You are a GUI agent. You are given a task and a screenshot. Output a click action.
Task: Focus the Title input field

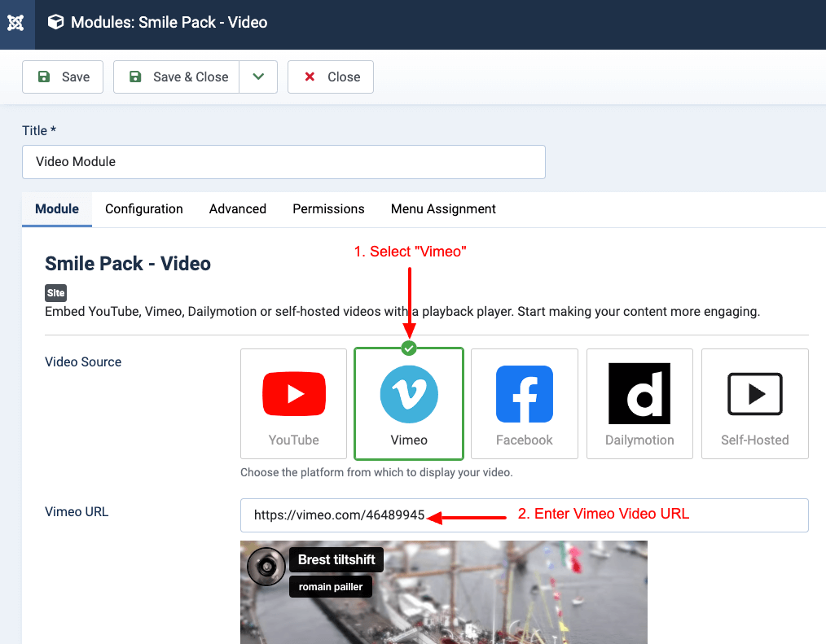tap(283, 162)
